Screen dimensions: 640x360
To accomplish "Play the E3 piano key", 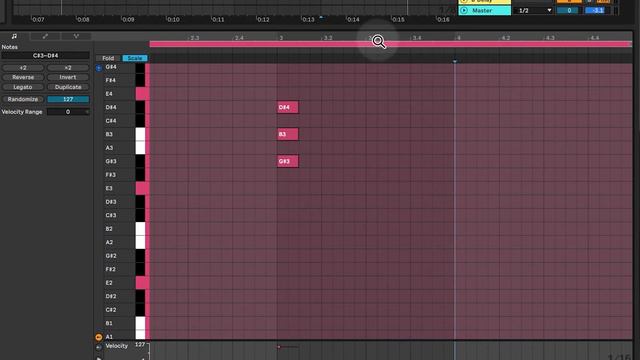I will [x=142, y=188].
